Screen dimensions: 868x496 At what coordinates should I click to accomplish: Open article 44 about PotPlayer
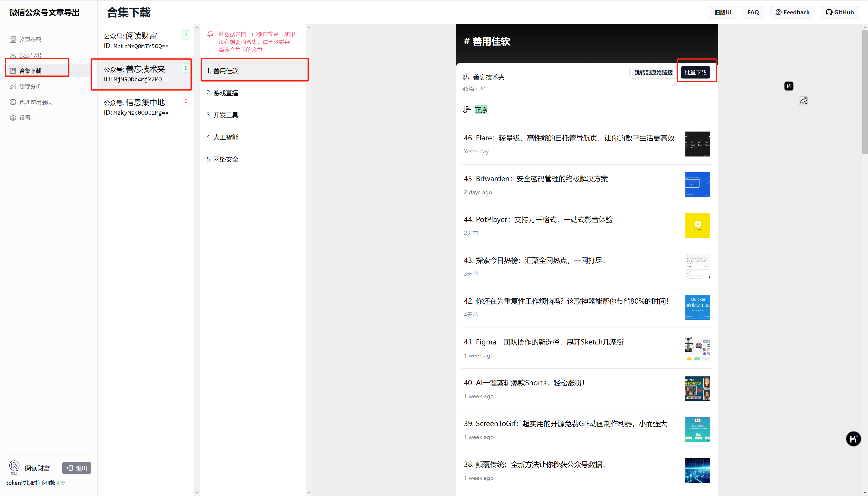point(587,226)
